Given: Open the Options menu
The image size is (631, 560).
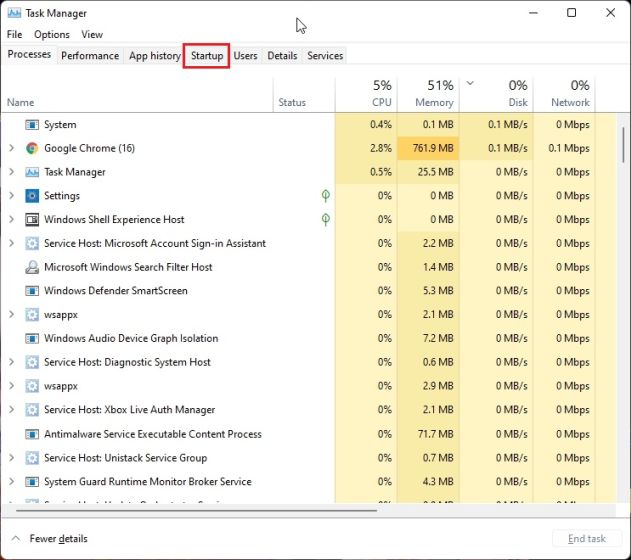Looking at the screenshot, I should 52,35.
